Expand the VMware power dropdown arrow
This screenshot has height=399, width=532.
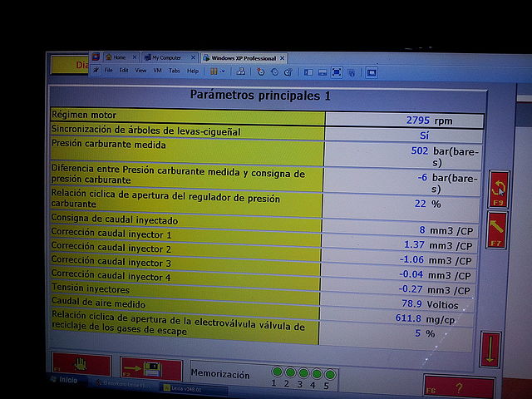tap(224, 71)
